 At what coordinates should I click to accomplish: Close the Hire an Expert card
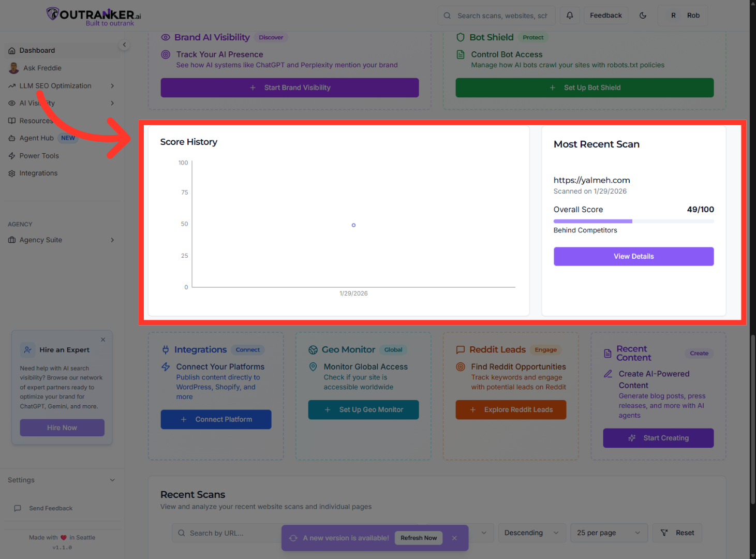coord(103,340)
